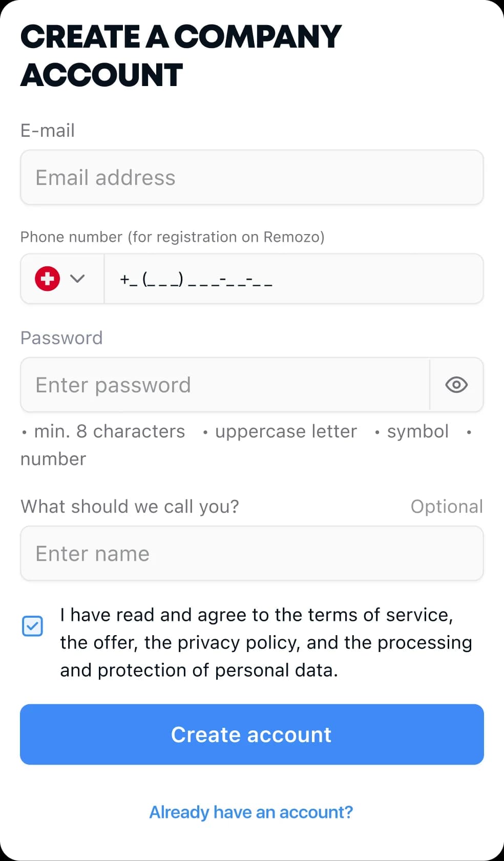
Task: Click the 'symbol' password requirement
Action: [417, 431]
